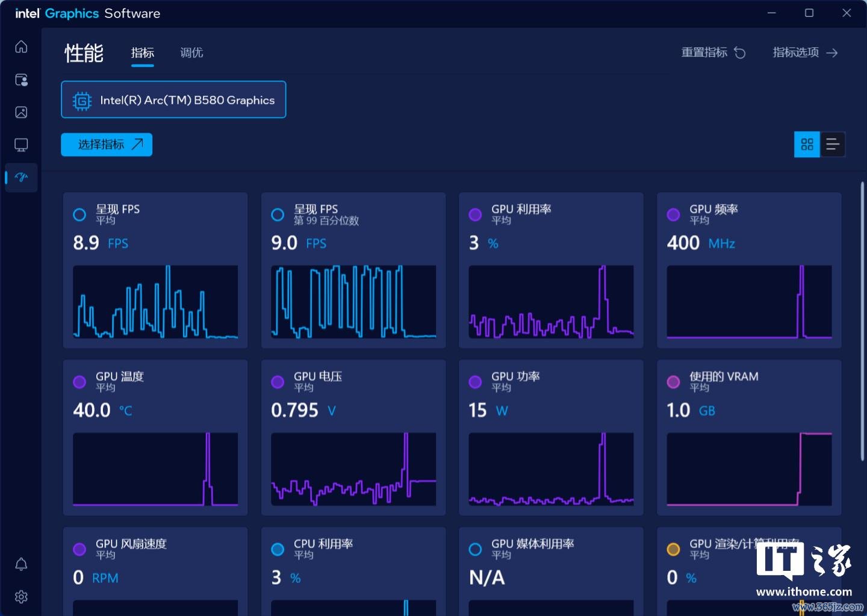
Task: Click the 1.0 GB value
Action: (x=691, y=410)
